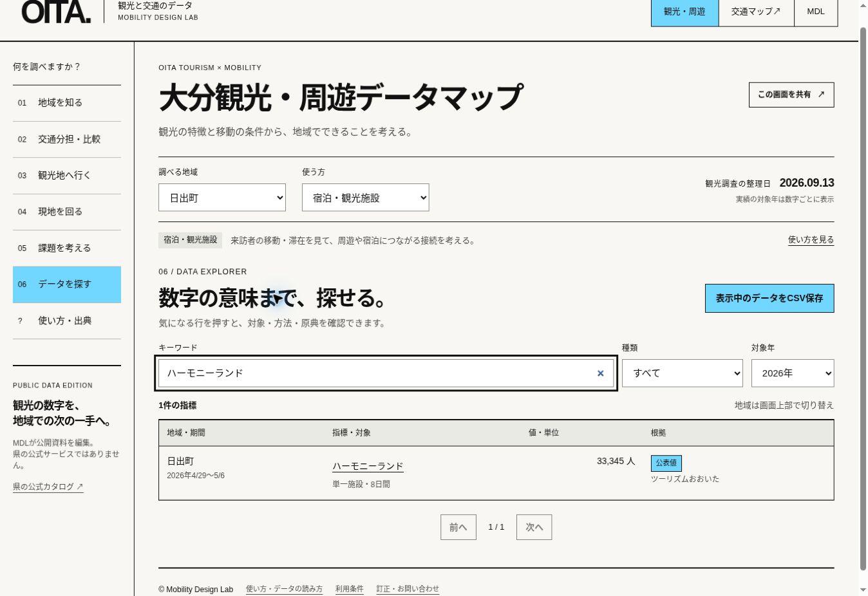868x596 pixels.
Task: Click the この画面を共有 share button
Action: pyautogui.click(x=791, y=95)
